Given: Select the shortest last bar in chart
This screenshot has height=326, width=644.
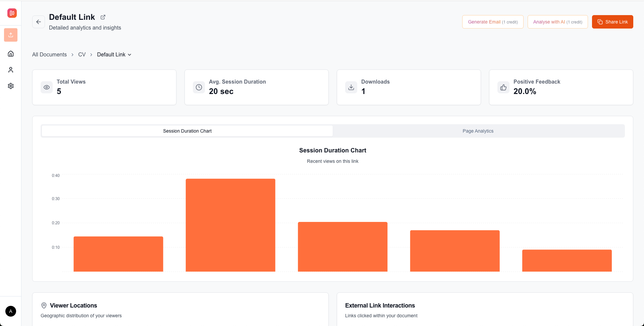Looking at the screenshot, I should (567, 261).
